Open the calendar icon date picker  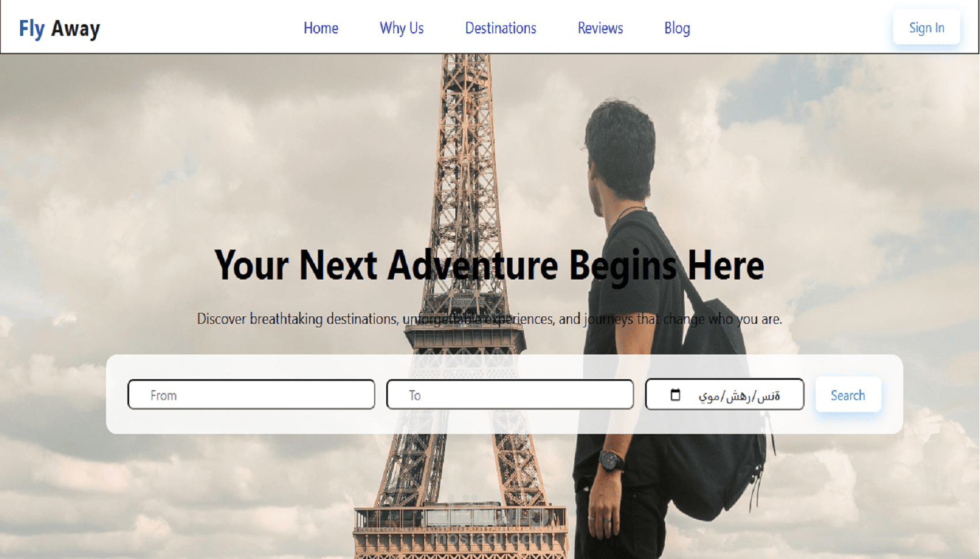(675, 395)
